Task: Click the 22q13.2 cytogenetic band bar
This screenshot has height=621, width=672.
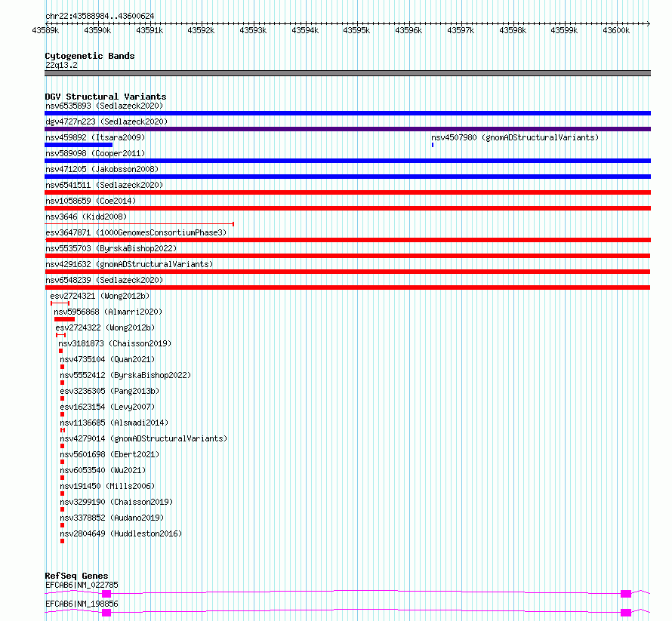Action: pyautogui.click(x=347, y=73)
